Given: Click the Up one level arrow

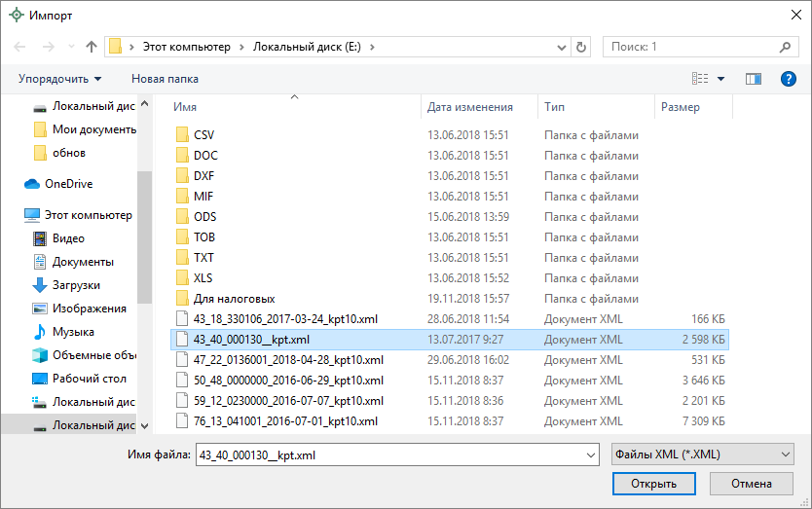Looking at the screenshot, I should [x=92, y=47].
